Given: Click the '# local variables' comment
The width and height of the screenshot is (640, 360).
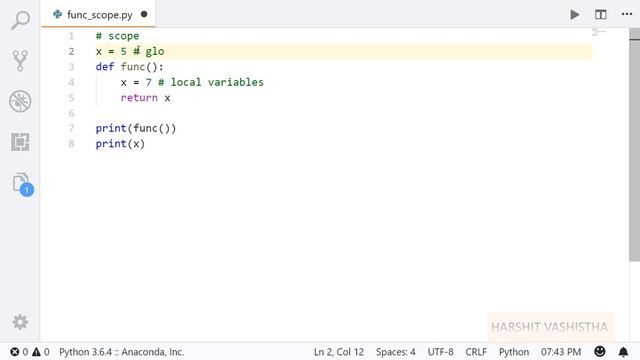Looking at the screenshot, I should coord(211,82).
